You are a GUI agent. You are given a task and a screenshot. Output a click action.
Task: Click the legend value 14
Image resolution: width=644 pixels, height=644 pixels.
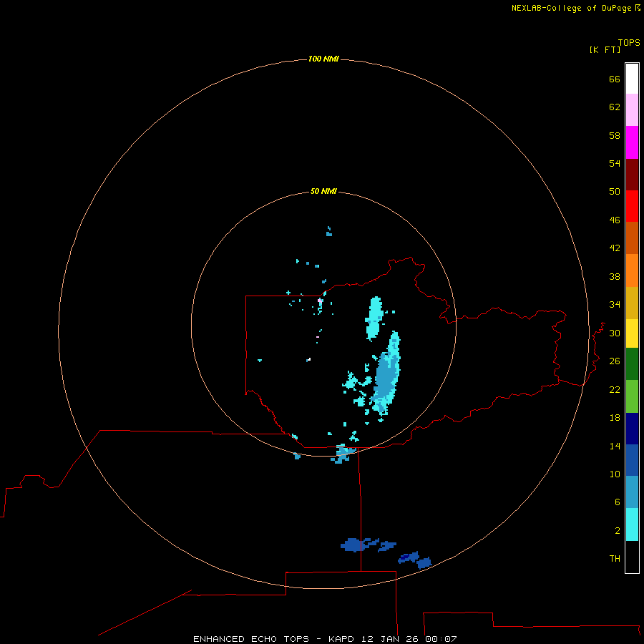tap(615, 446)
